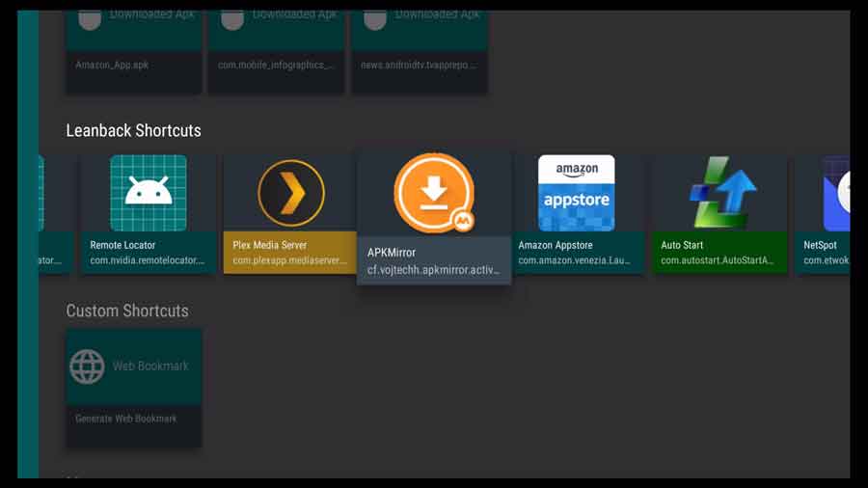
Task: Click the Amazon Appstore label
Action: (x=556, y=245)
